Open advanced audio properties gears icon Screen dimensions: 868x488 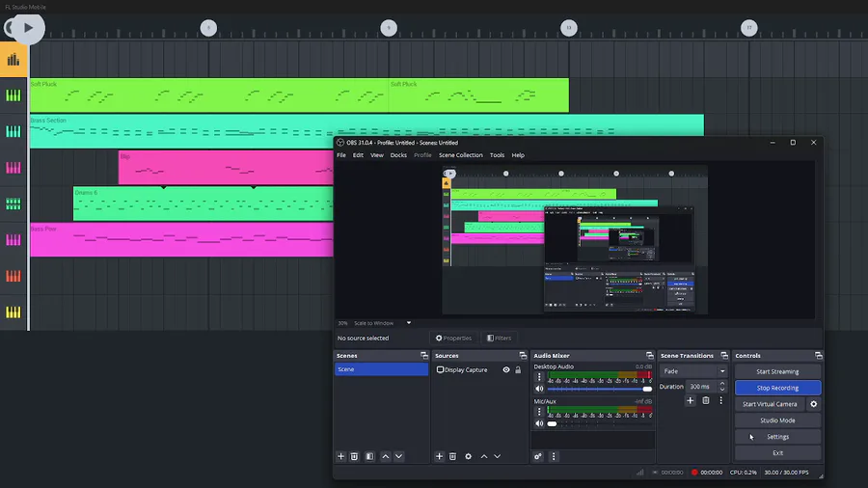tap(538, 456)
